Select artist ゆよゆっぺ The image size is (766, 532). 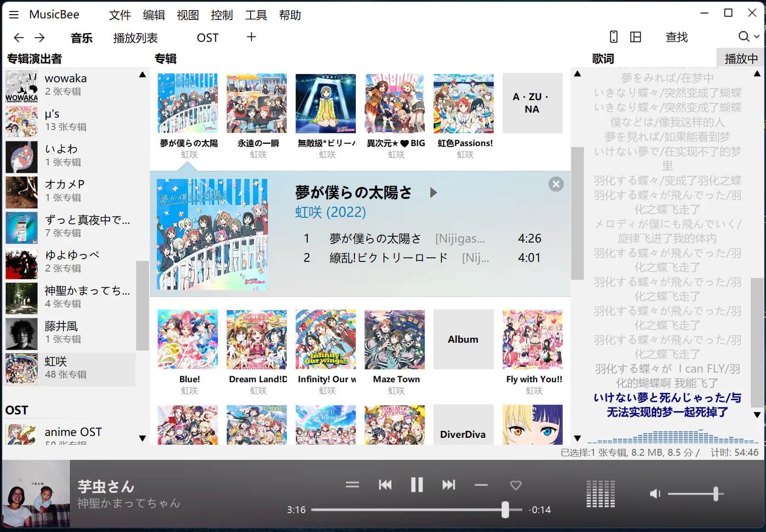tap(70, 262)
